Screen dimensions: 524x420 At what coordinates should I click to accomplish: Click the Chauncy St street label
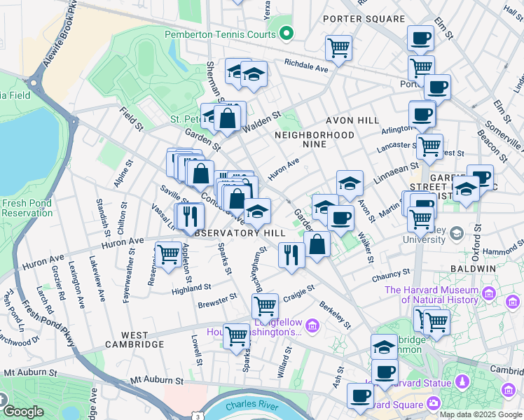391,275
